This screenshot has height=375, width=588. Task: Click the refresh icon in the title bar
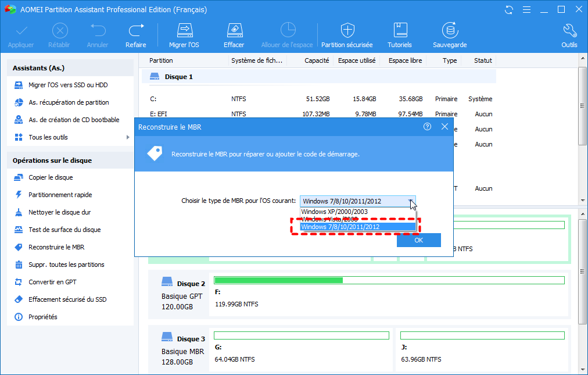509,10
